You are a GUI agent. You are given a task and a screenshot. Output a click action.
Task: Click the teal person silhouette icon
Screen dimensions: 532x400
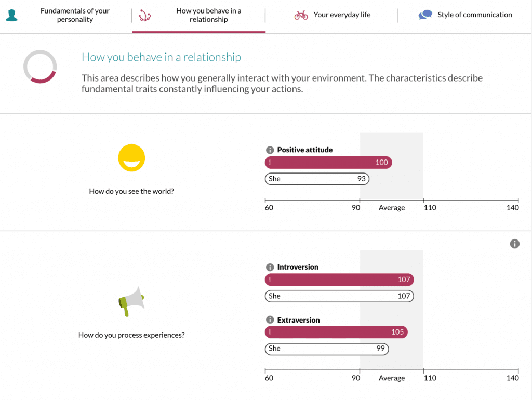(x=11, y=15)
